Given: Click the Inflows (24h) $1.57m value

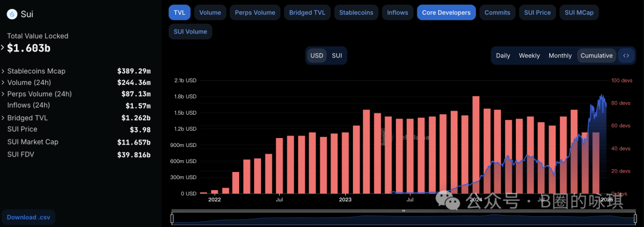Looking at the screenshot, I should click(138, 106).
